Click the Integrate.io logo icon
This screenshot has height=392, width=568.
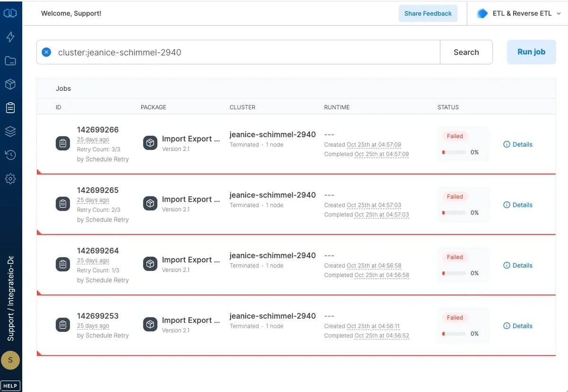tap(10, 13)
